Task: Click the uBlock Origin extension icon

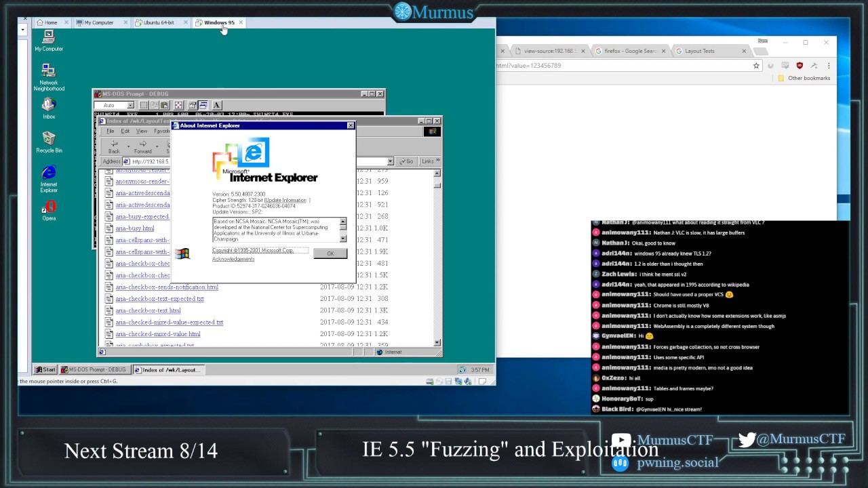Action: coord(800,66)
